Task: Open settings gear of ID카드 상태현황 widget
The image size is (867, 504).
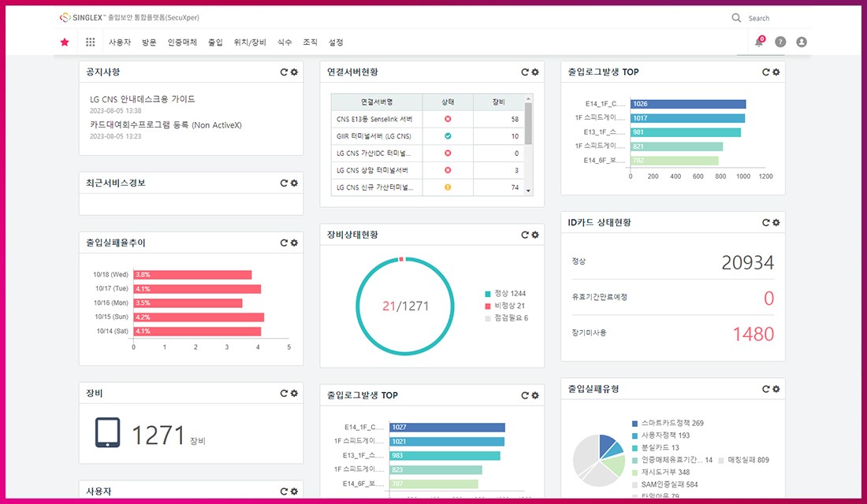Action: (776, 223)
